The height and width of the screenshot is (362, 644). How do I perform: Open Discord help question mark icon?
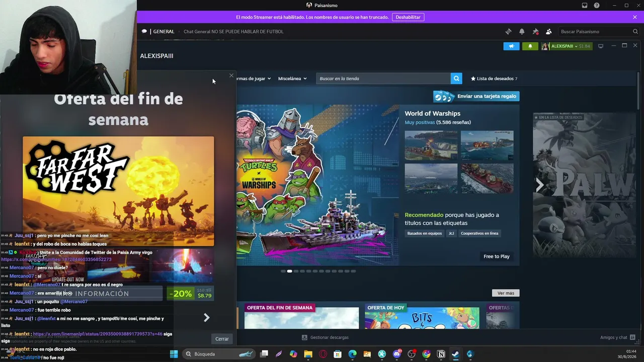(x=597, y=6)
